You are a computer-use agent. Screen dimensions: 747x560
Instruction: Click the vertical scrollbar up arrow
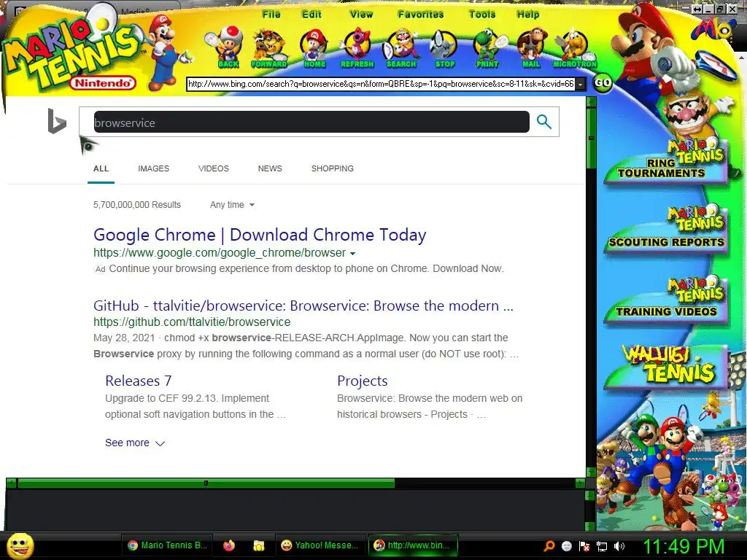[x=591, y=101]
